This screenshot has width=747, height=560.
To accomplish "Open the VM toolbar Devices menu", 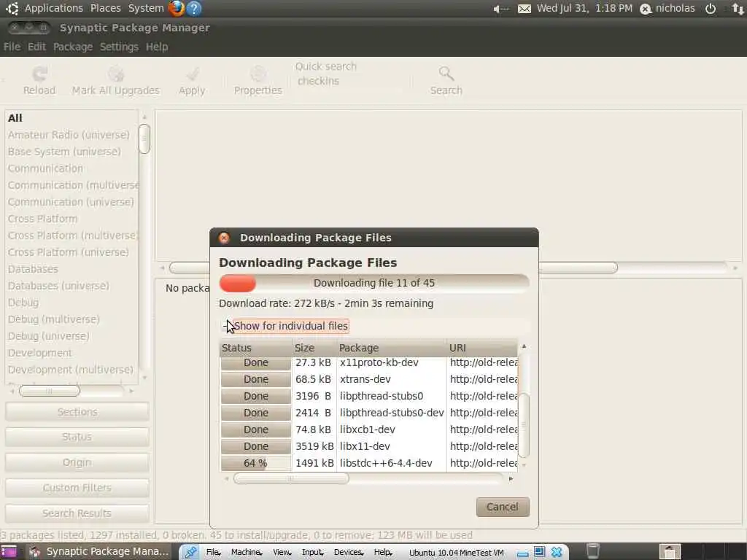I will [349, 553].
